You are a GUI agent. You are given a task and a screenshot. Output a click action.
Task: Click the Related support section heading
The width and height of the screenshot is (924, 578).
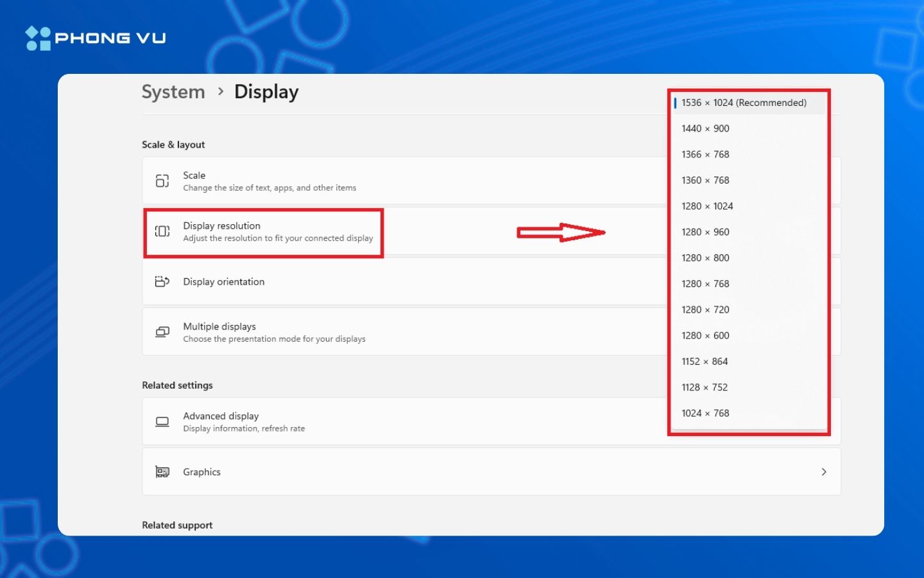(x=177, y=525)
